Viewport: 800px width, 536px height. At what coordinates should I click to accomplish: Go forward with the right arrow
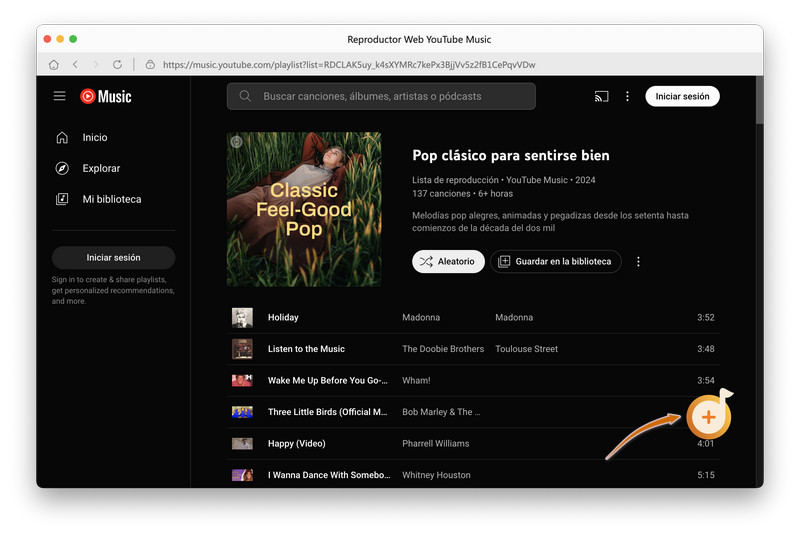click(96, 64)
